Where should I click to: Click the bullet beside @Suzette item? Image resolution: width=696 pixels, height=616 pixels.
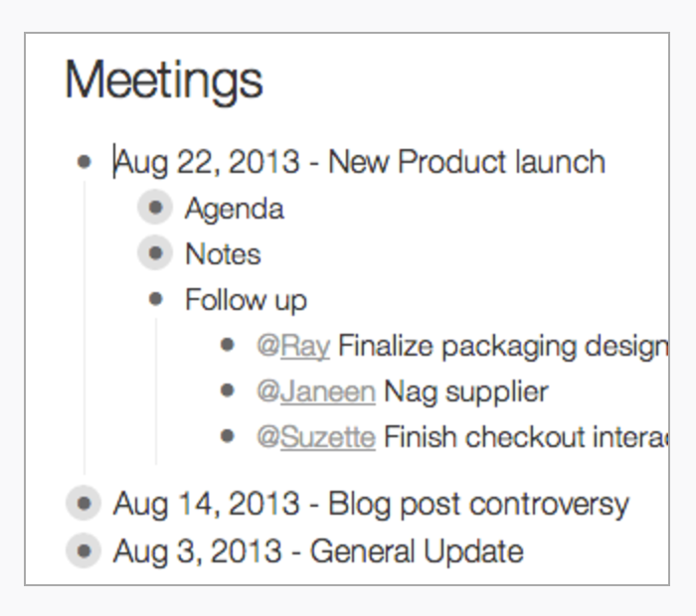click(228, 436)
